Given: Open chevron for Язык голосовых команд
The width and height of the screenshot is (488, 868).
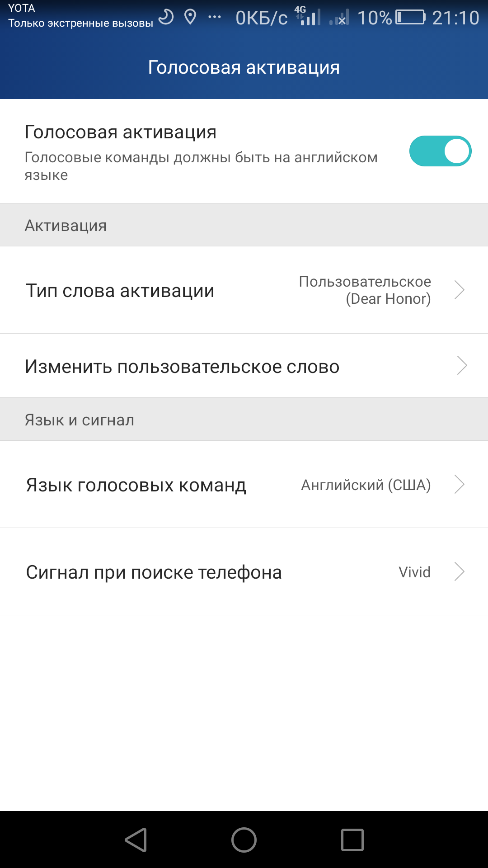Looking at the screenshot, I should point(460,484).
